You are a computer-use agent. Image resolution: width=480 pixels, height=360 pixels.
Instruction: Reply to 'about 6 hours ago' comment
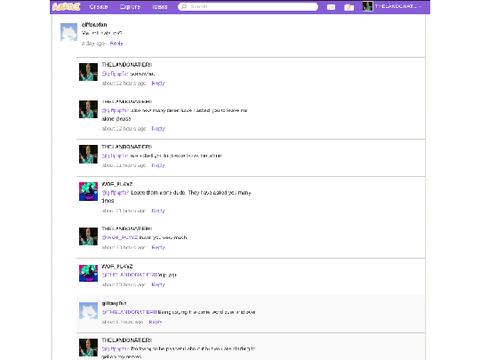(x=155, y=322)
